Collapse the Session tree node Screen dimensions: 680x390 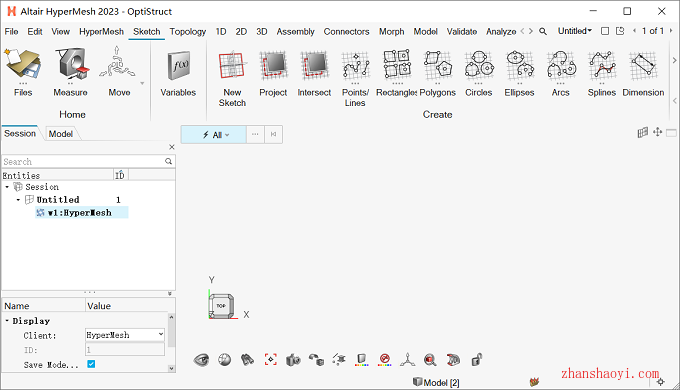point(7,187)
